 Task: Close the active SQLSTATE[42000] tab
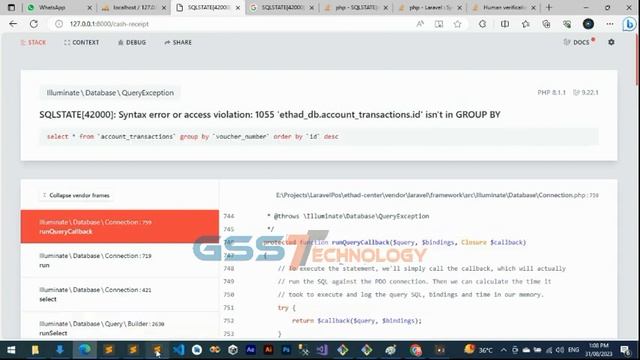pos(238,7)
